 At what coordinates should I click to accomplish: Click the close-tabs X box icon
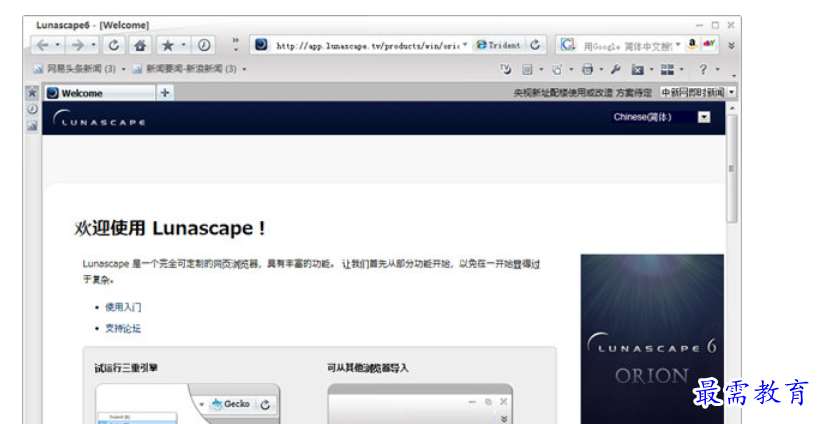coord(637,69)
